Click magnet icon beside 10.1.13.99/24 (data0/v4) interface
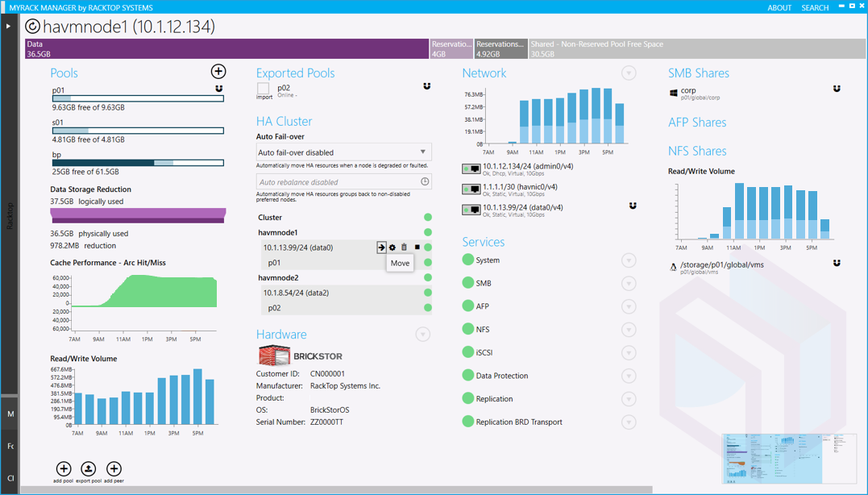Image resolution: width=868 pixels, height=495 pixels. coord(633,206)
